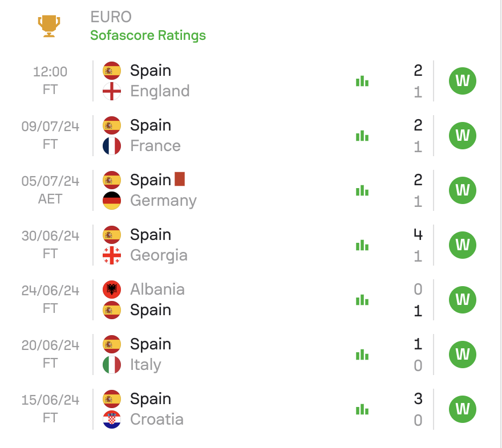The width and height of the screenshot is (502, 448).
Task: Select the Germany team name
Action: point(163,201)
